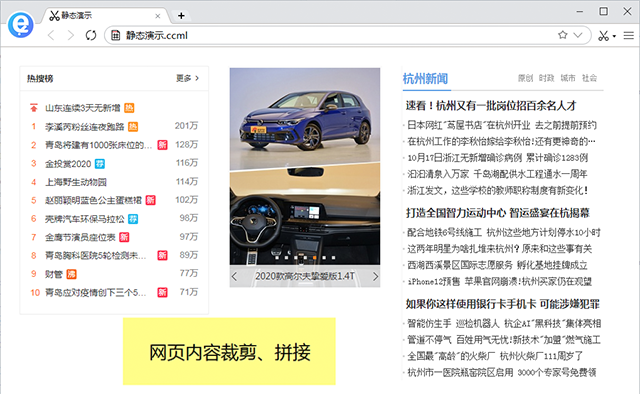Select the 杭州新闻 tab heading
Image resolution: width=640 pixels, height=394 pixels.
[x=425, y=78]
